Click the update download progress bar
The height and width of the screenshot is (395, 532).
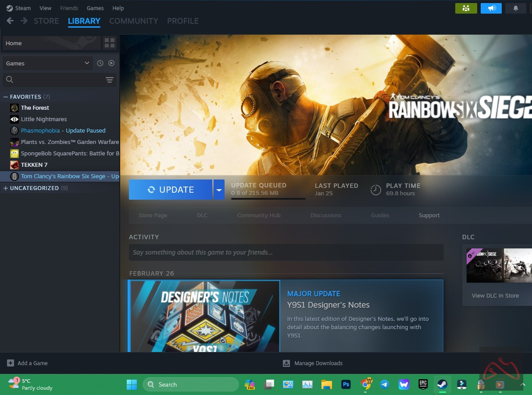click(x=268, y=199)
